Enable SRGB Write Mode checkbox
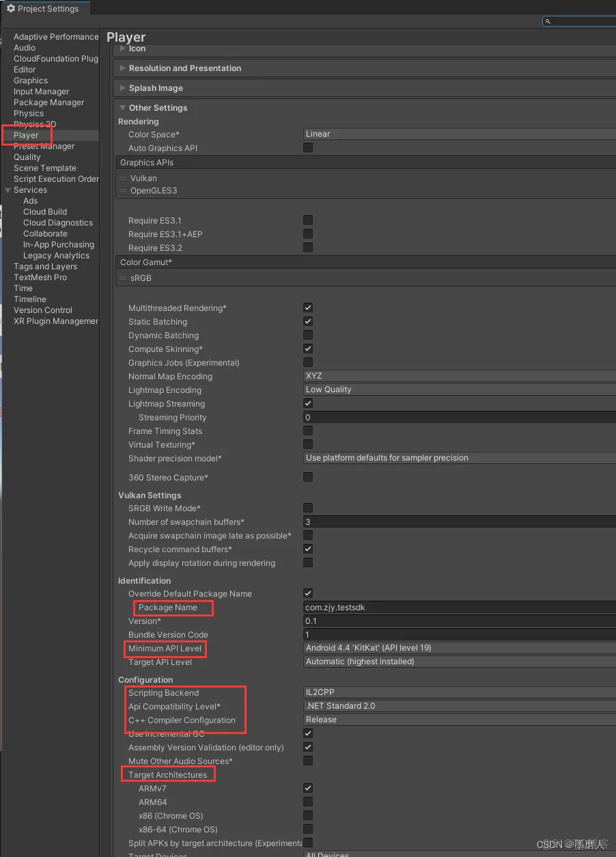Image resolution: width=616 pixels, height=857 pixels. pyautogui.click(x=308, y=508)
